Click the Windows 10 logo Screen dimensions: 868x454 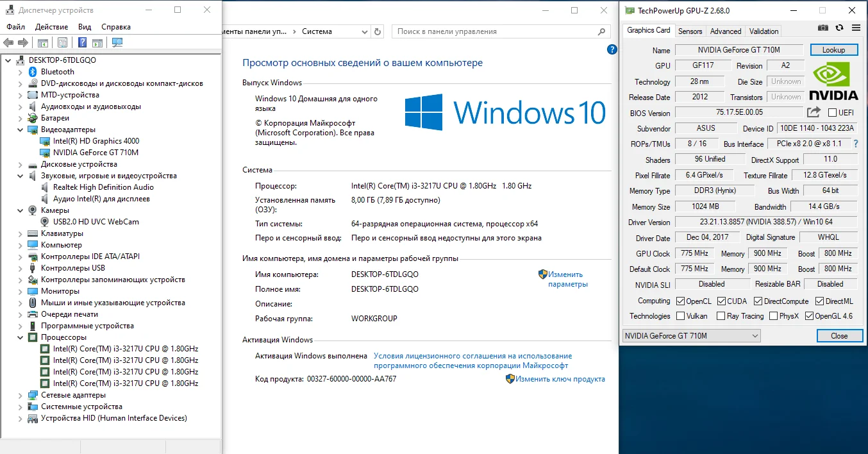pyautogui.click(x=505, y=112)
